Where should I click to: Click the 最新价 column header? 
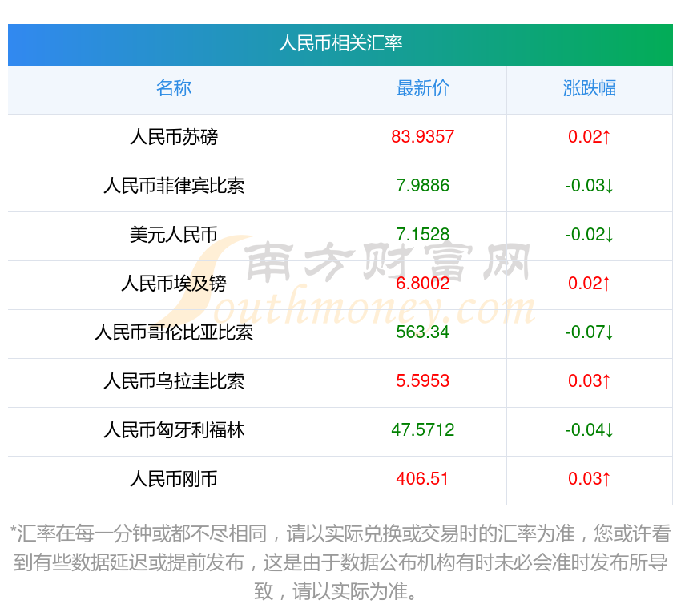[423, 88]
